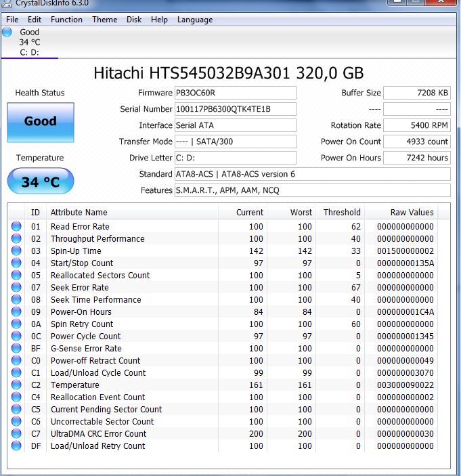Open the Help menu
The height and width of the screenshot is (476, 461).
click(159, 20)
